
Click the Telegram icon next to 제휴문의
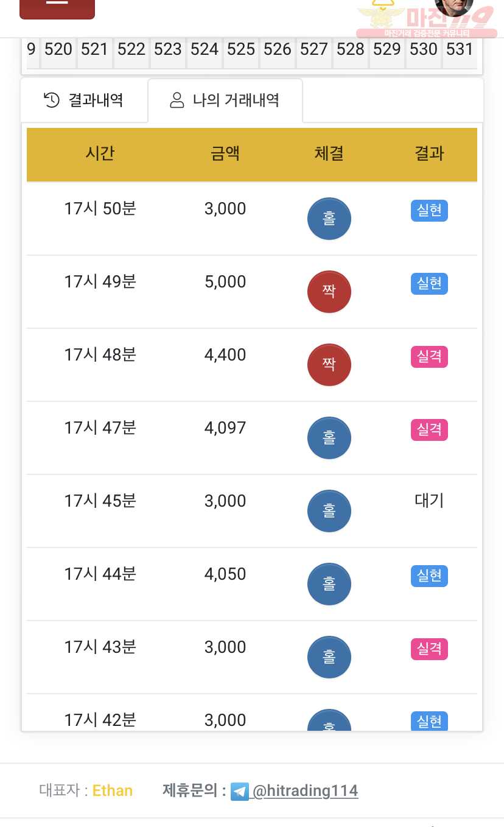[x=240, y=792]
